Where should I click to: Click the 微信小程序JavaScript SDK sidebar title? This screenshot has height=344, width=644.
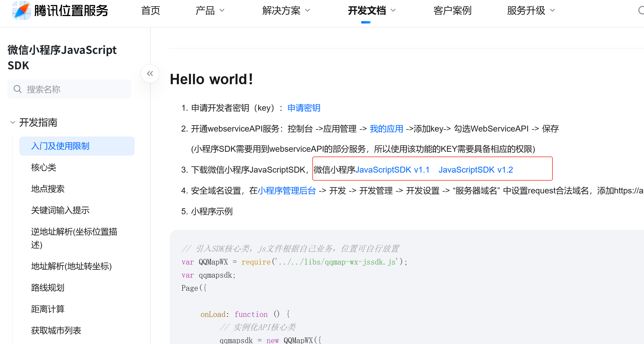click(x=62, y=57)
